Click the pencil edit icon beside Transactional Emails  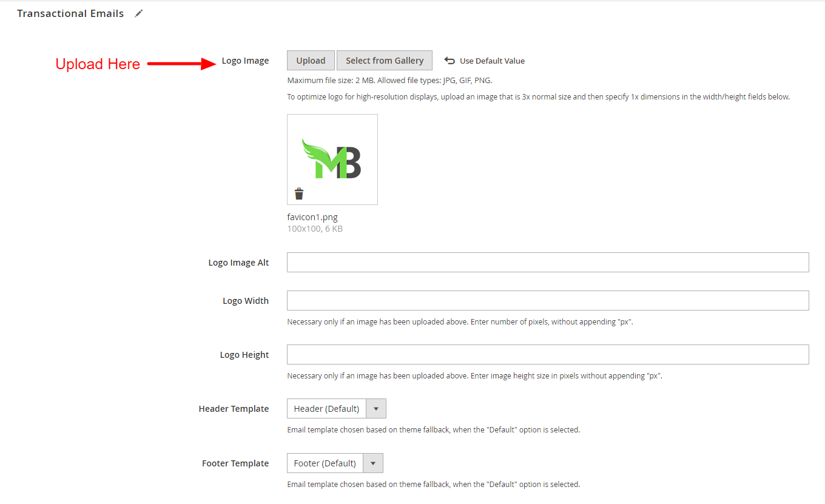point(139,13)
